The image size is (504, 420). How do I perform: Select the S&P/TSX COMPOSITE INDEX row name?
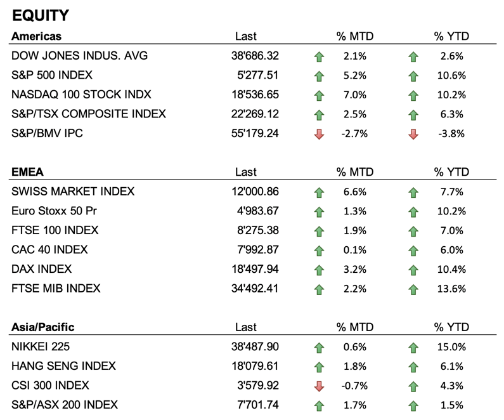(x=89, y=114)
